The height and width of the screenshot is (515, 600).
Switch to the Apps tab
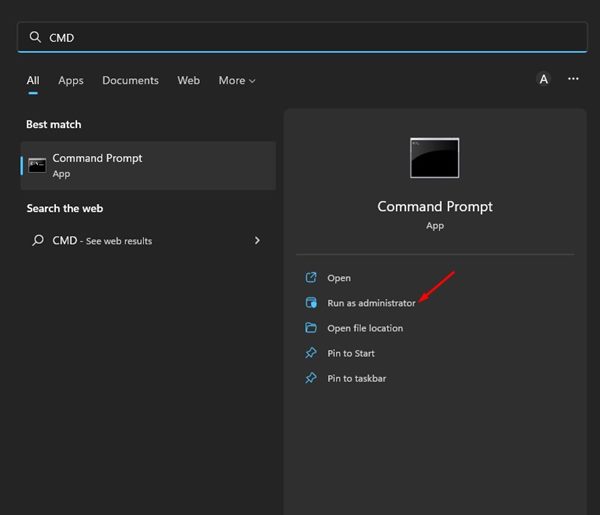[x=70, y=80]
